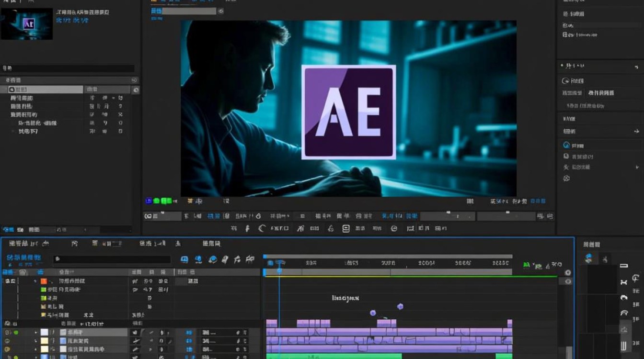Click the upper round gray button at the timeline's right edge
Screen dimensions: 644x359
[x=568, y=272]
